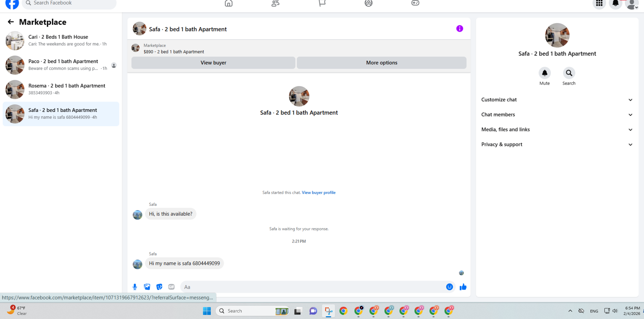Open the Windows Start menu
The height and width of the screenshot is (319, 644).
point(207,311)
